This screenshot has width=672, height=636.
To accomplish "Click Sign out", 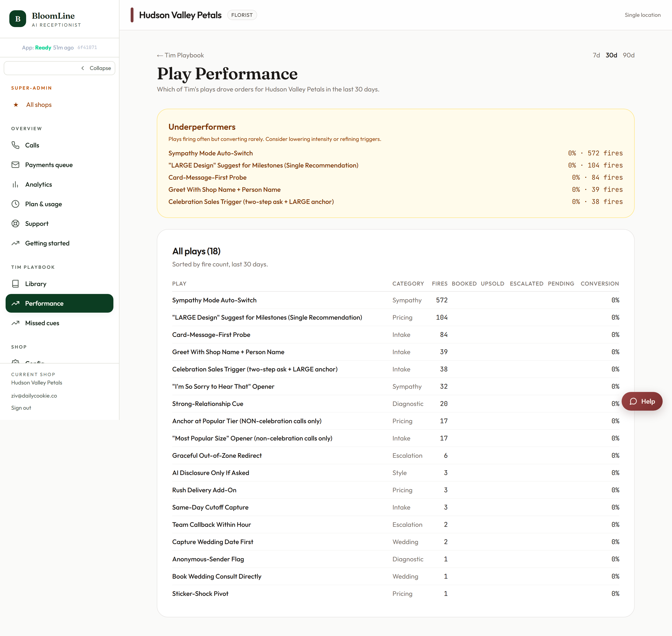I will (21, 408).
